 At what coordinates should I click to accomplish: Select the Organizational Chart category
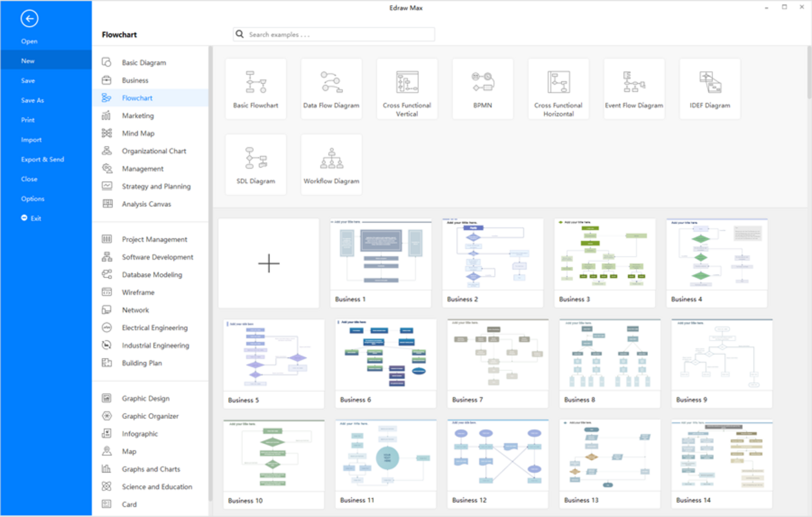(x=155, y=151)
